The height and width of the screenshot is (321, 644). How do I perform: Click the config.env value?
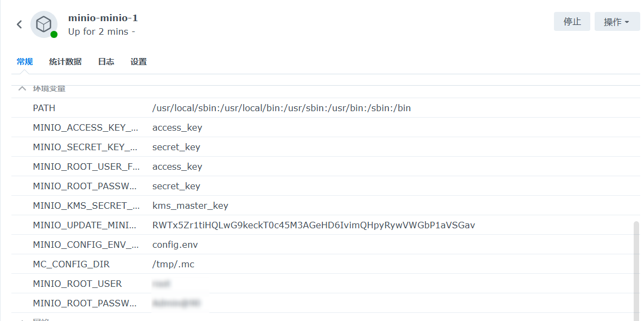click(175, 245)
